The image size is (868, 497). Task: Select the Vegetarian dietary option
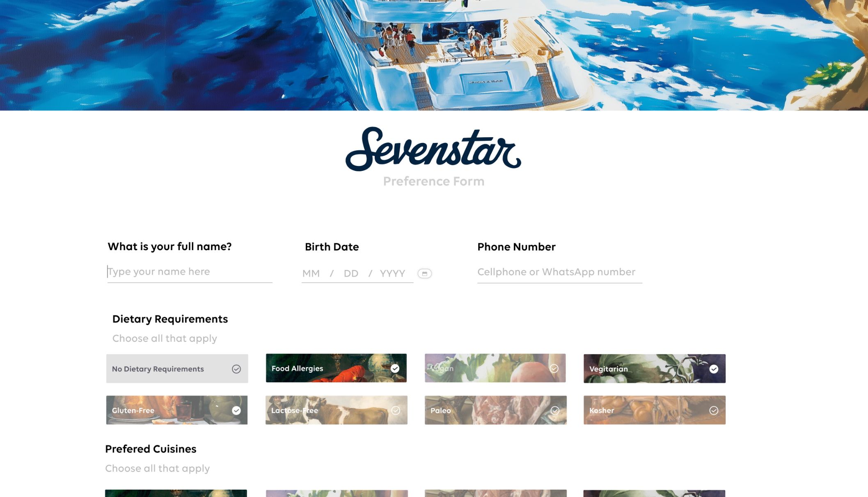pos(655,368)
